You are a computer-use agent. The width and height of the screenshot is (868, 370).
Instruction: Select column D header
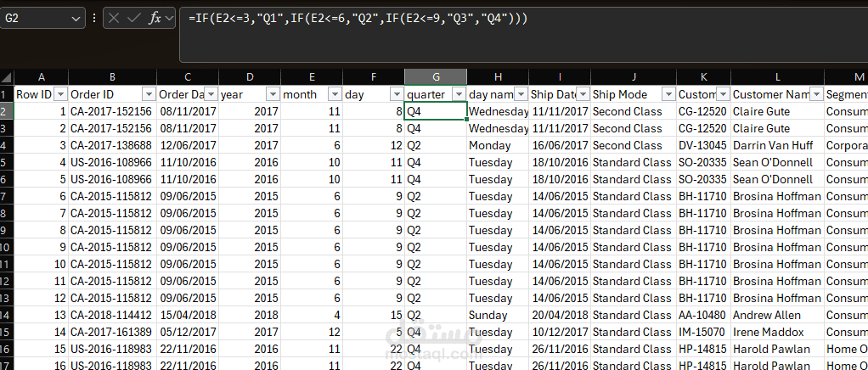250,77
